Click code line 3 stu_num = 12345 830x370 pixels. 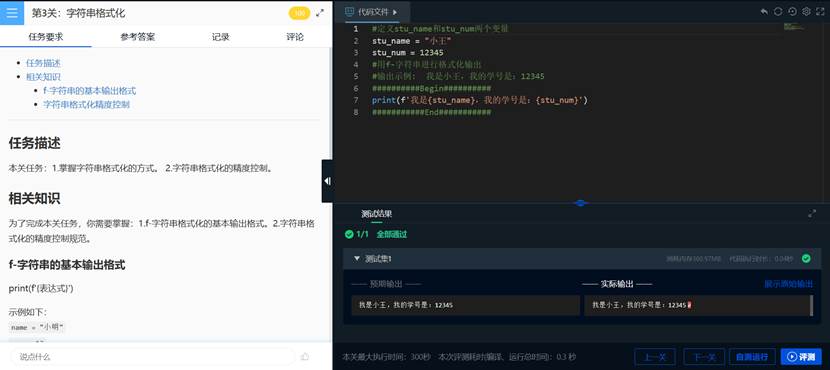[408, 53]
